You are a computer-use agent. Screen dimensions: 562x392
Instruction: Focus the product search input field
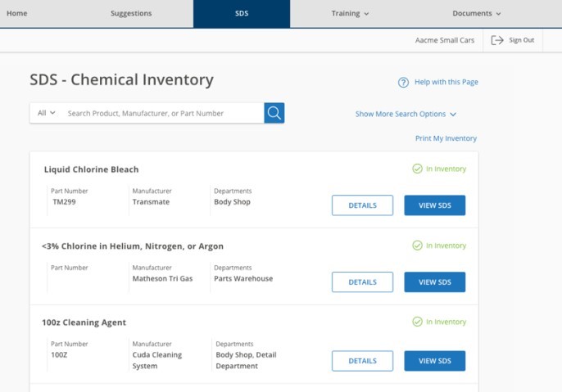(163, 113)
